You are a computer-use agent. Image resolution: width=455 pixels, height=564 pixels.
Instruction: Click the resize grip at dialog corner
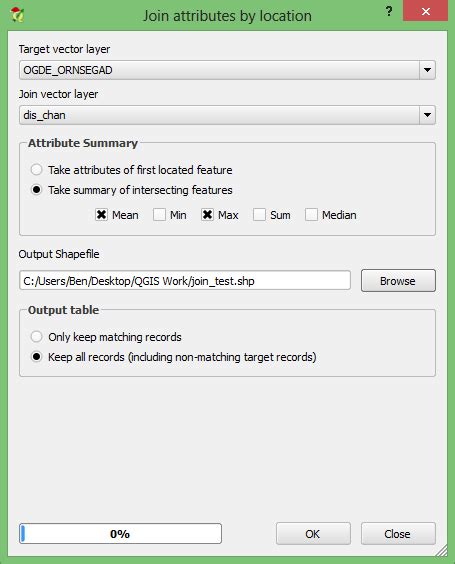441,550
